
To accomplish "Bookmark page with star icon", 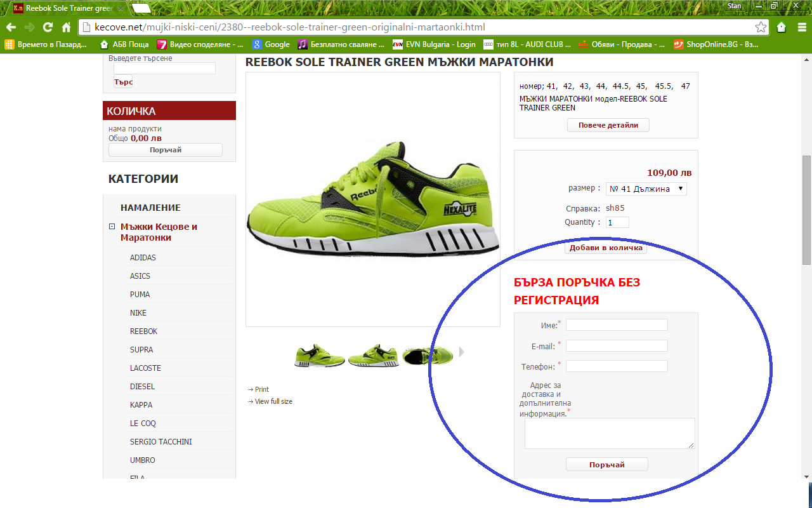I will (x=761, y=27).
